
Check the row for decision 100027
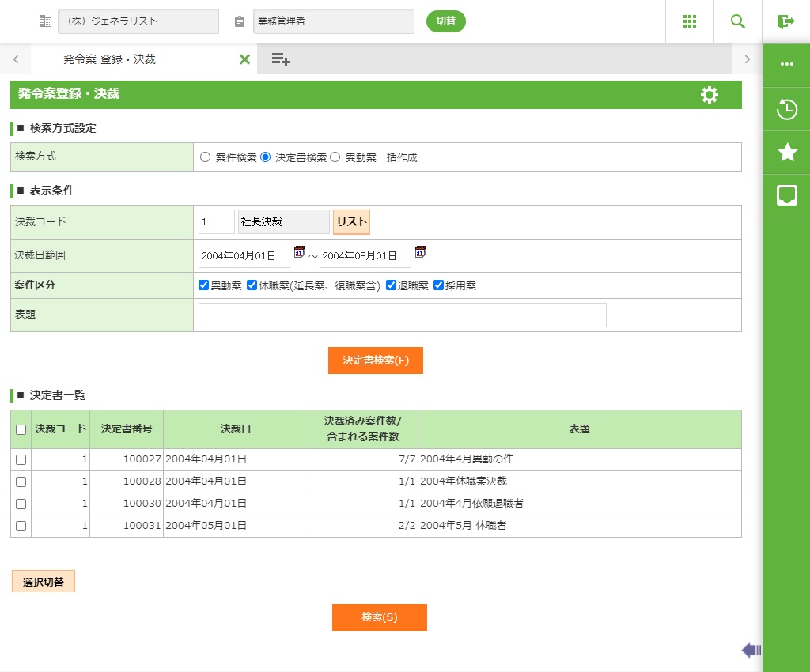pyautogui.click(x=21, y=459)
